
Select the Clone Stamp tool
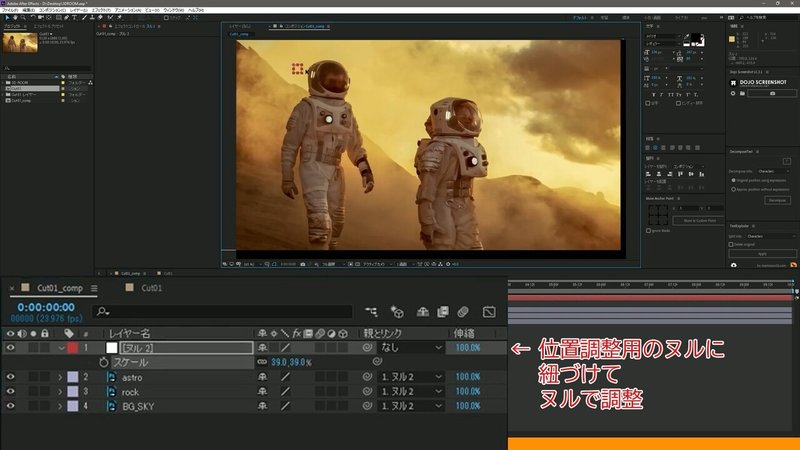click(92, 17)
